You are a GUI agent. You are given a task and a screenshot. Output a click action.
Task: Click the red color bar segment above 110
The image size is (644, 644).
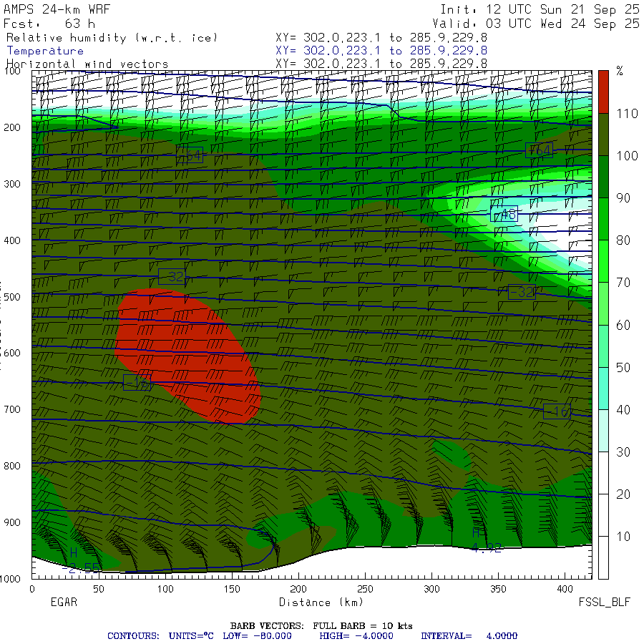point(603,92)
